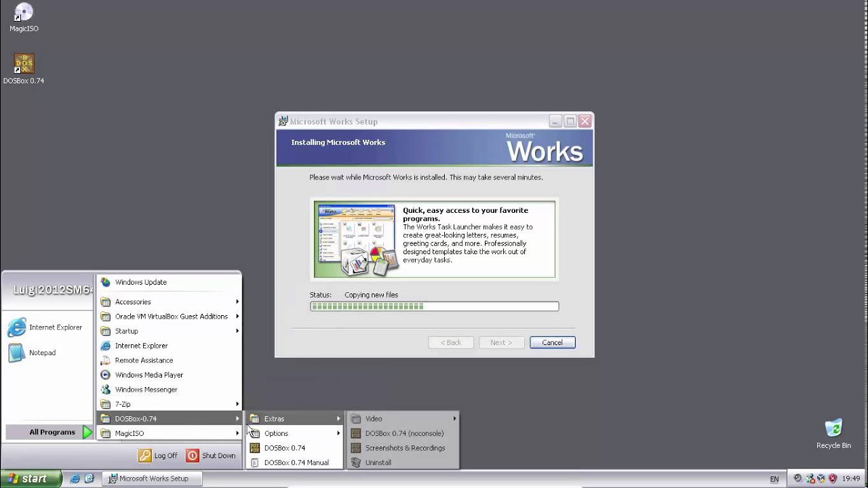Click the Accessories folder icon
The image size is (868, 488).
point(106,302)
